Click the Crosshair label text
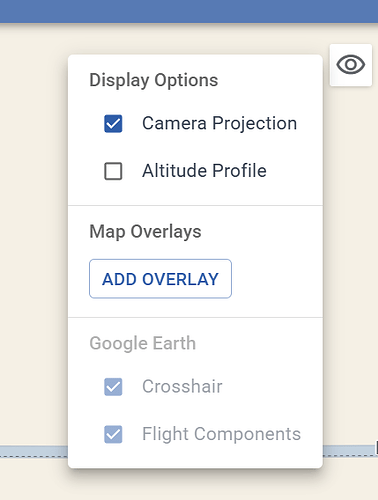The width and height of the screenshot is (378, 500). [182, 387]
